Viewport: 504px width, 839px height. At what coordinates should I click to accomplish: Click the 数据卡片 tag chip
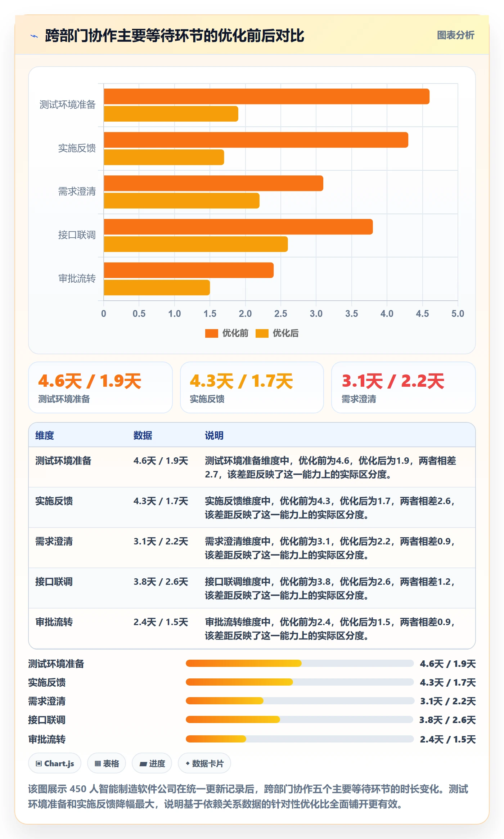(x=204, y=763)
